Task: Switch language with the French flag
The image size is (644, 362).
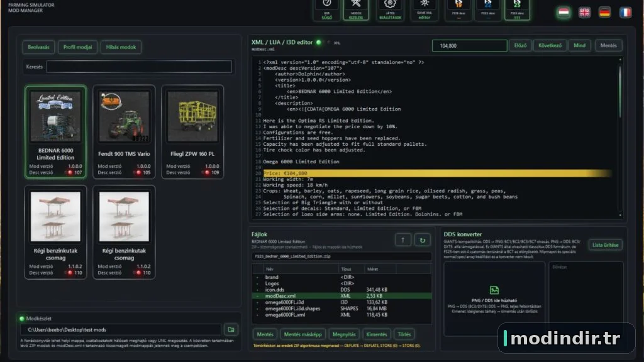Action: (x=625, y=13)
